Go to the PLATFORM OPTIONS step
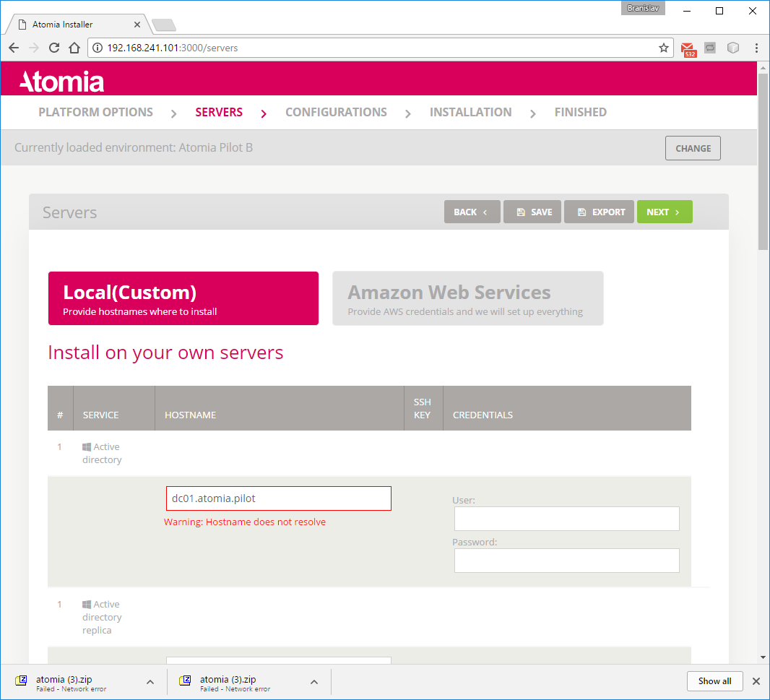770x700 pixels. tap(95, 112)
